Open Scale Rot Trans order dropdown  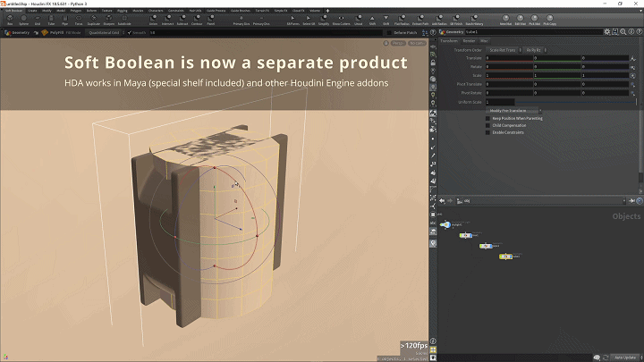[x=504, y=50]
